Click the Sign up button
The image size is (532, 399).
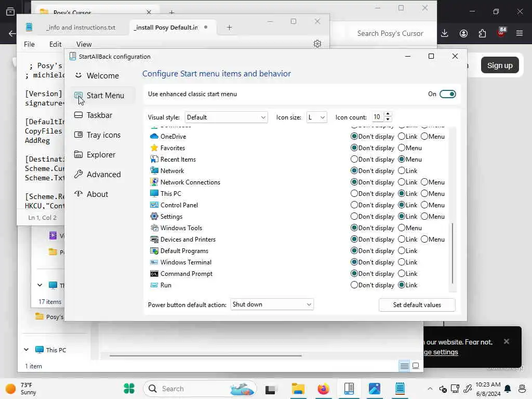tap(500, 65)
